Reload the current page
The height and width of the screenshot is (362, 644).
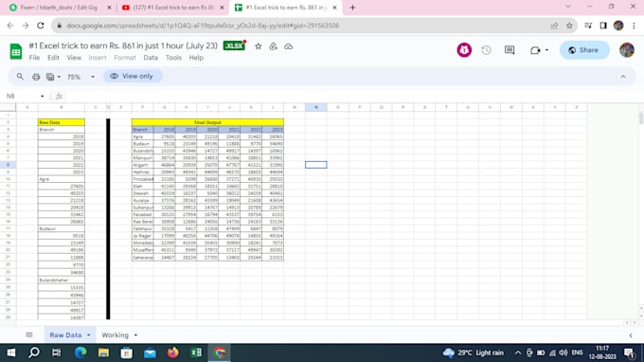[x=40, y=26]
